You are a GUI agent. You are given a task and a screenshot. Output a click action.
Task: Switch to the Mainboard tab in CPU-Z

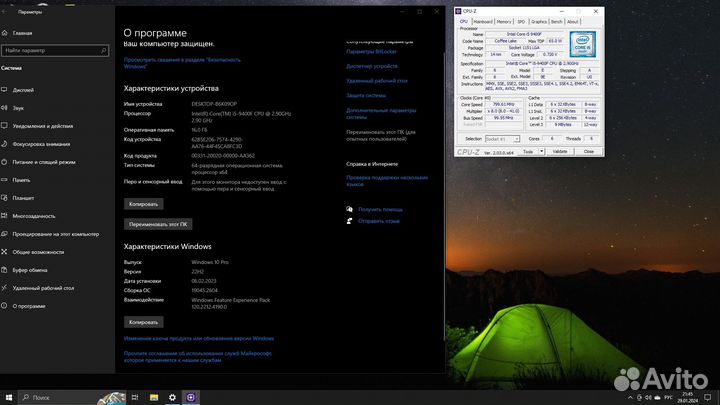click(483, 22)
